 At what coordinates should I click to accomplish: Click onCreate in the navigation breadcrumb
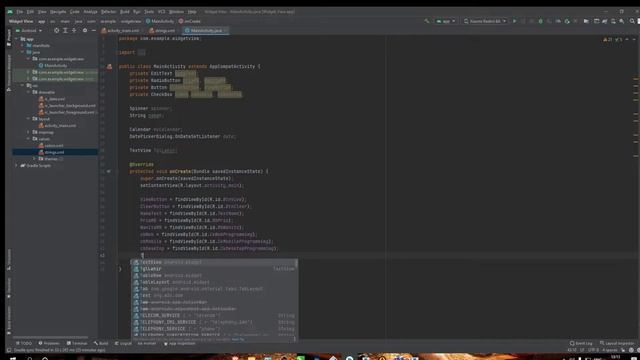(190, 21)
